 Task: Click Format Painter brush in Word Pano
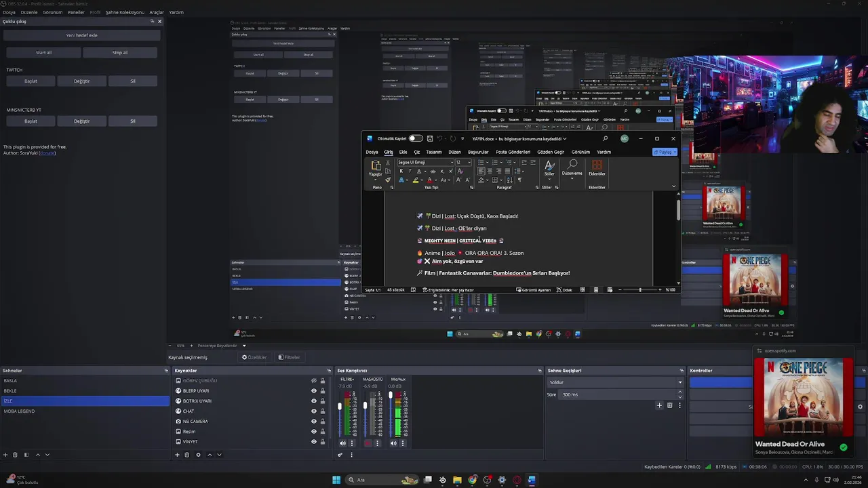[x=388, y=180]
